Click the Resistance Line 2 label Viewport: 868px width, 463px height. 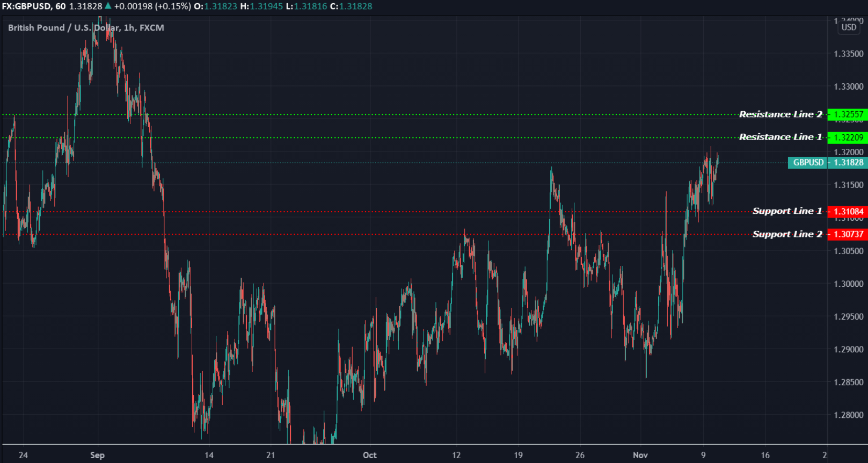pos(781,114)
